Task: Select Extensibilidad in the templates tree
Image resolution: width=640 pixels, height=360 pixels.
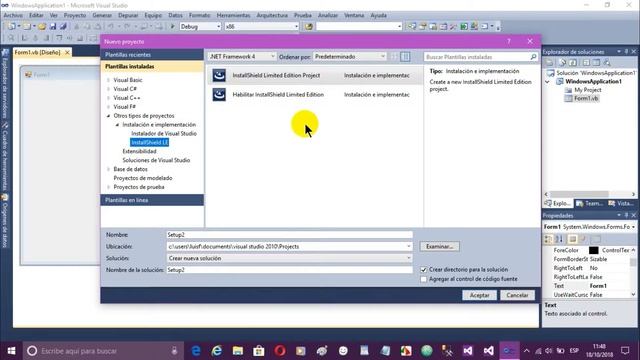Action: tap(139, 151)
